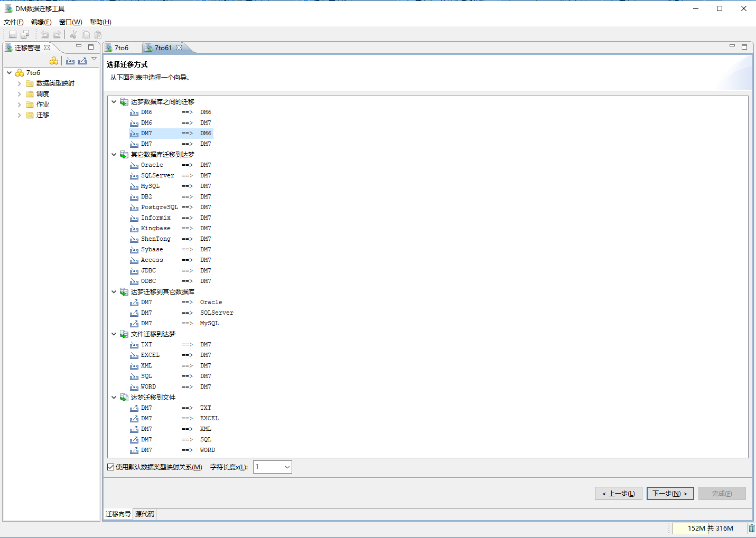Image resolution: width=756 pixels, height=538 pixels.
Task: Run garbage collector trash icon
Action: click(x=751, y=528)
